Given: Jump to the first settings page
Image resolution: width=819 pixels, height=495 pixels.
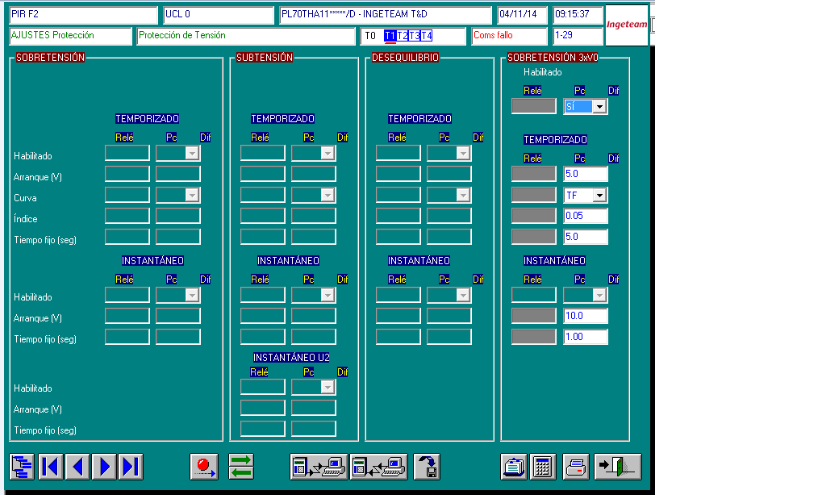Looking at the screenshot, I should coord(51,466).
